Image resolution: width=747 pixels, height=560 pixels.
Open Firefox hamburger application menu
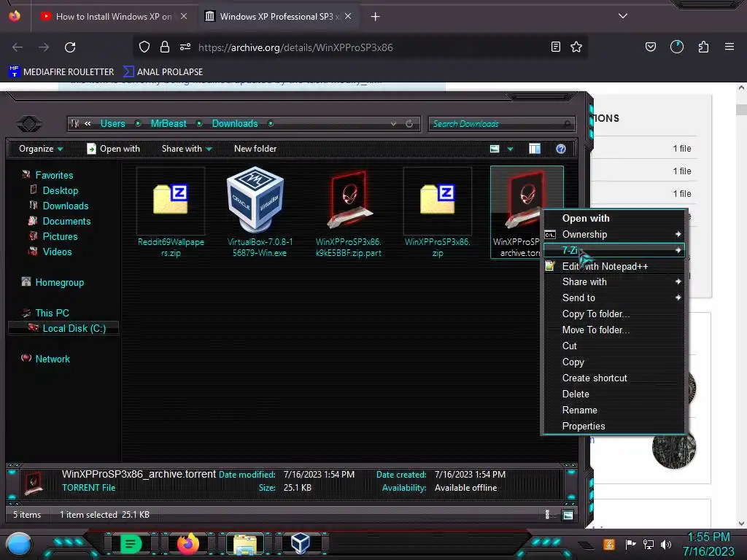(729, 47)
